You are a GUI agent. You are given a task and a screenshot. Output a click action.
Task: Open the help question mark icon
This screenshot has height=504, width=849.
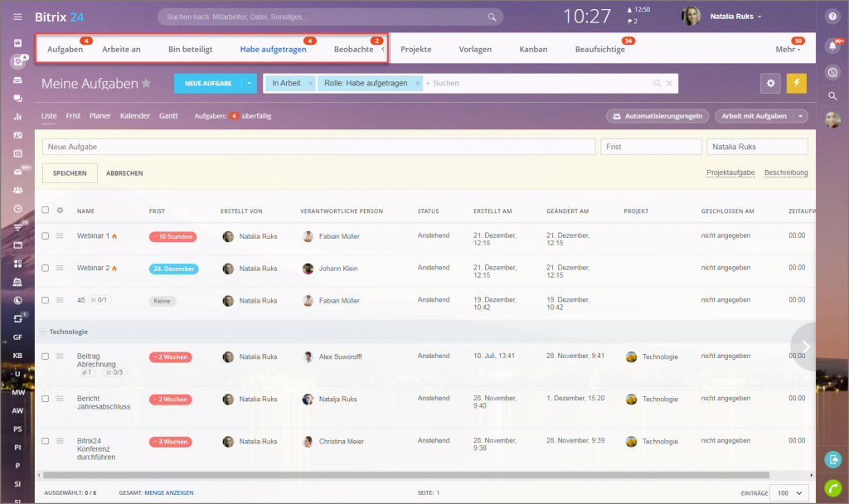(832, 17)
